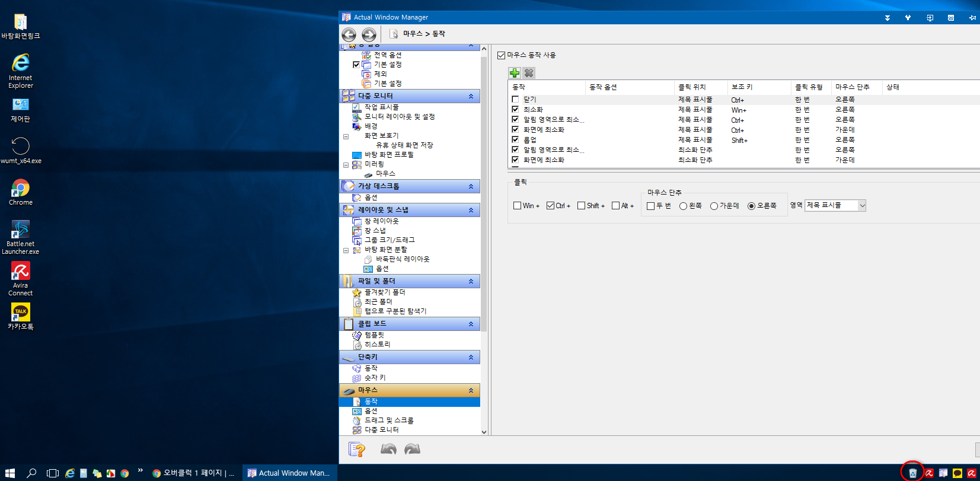The image size is (980, 481).
Task: Open the wumt_x64.exe desktop icon
Action: point(21,151)
